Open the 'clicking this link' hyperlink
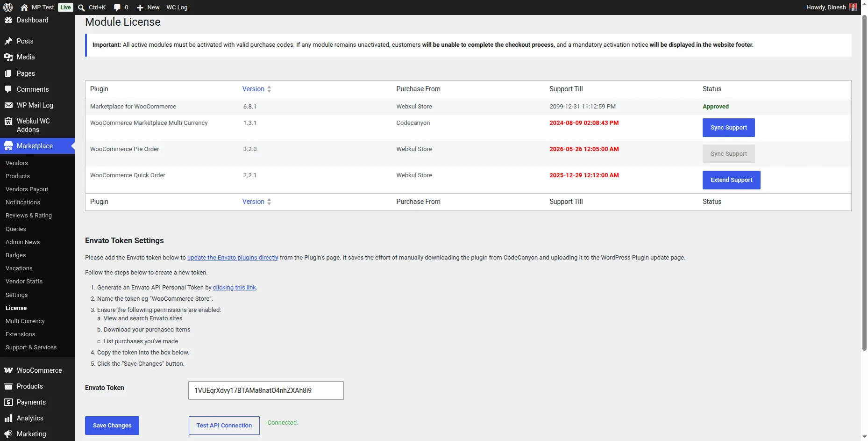868x441 pixels. pyautogui.click(x=235, y=288)
